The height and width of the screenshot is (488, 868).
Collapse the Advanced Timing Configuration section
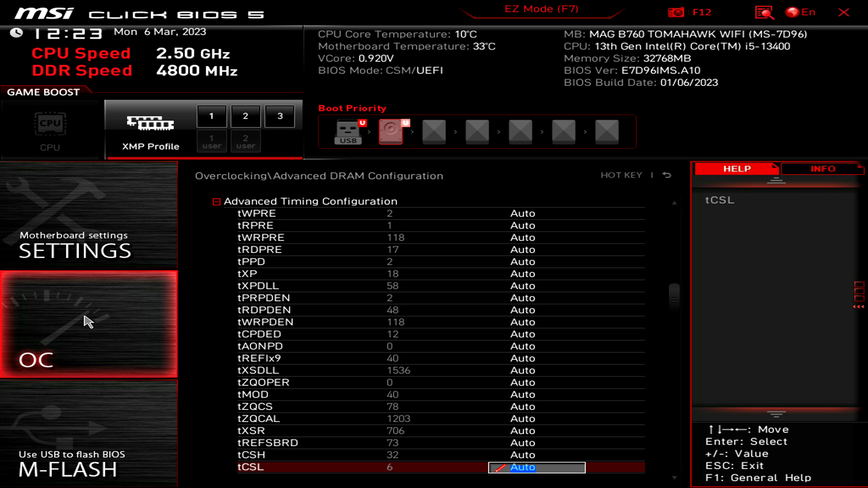[217, 202]
